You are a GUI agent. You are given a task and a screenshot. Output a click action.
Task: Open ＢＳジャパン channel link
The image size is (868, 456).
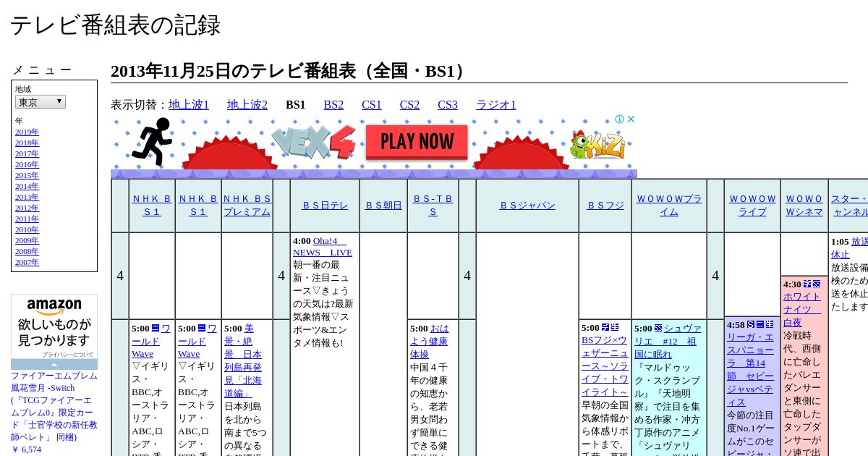(527, 205)
